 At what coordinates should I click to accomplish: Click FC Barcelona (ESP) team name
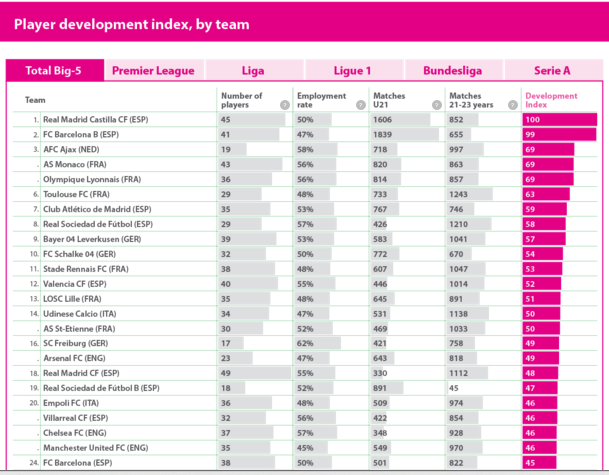[77, 463]
